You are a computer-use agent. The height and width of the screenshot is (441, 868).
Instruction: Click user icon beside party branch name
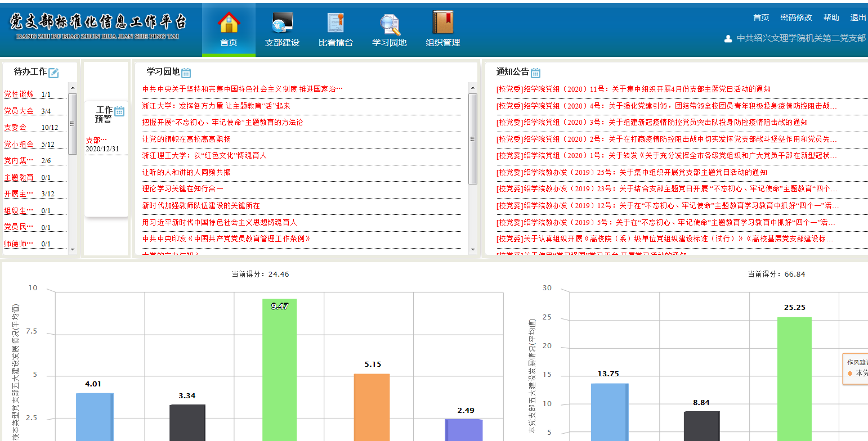[728, 39]
